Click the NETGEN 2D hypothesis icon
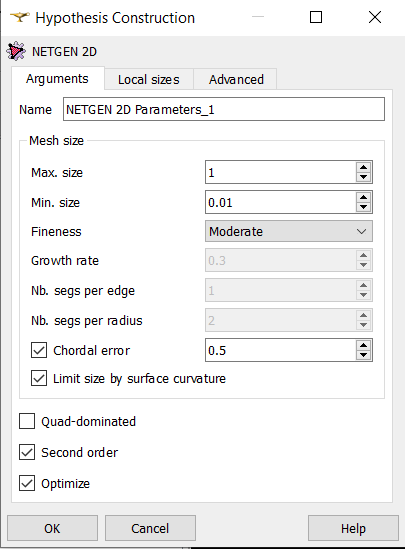The width and height of the screenshot is (405, 549). click(16, 51)
